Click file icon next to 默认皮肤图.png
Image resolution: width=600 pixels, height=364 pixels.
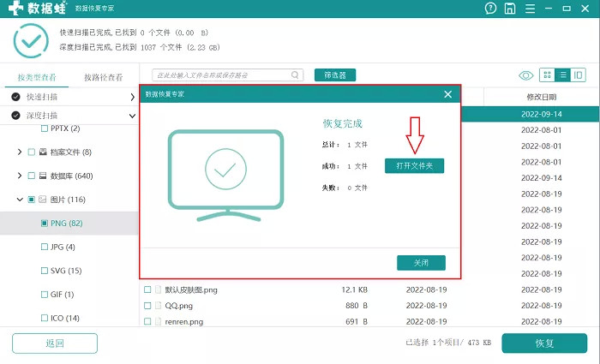tap(158, 289)
